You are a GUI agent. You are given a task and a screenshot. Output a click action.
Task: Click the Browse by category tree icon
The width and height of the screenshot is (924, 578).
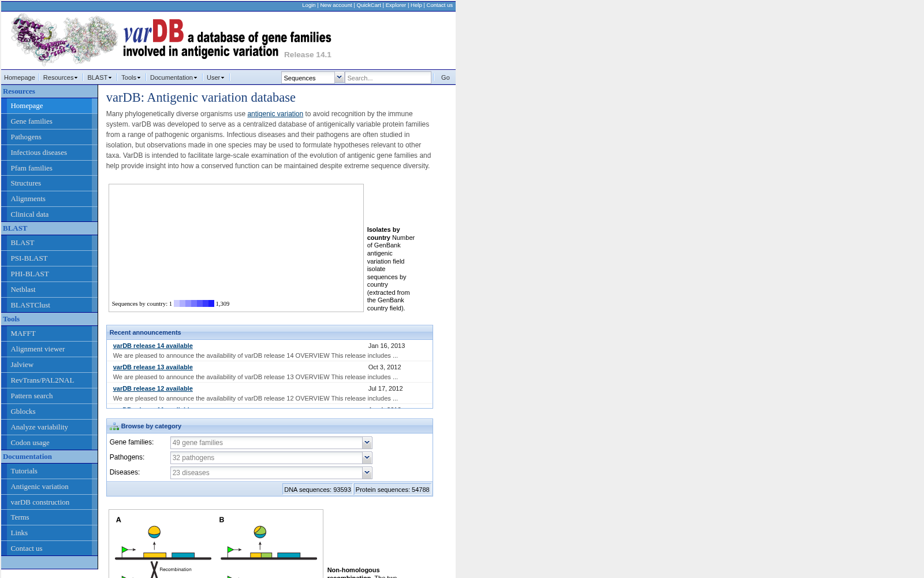pyautogui.click(x=114, y=427)
